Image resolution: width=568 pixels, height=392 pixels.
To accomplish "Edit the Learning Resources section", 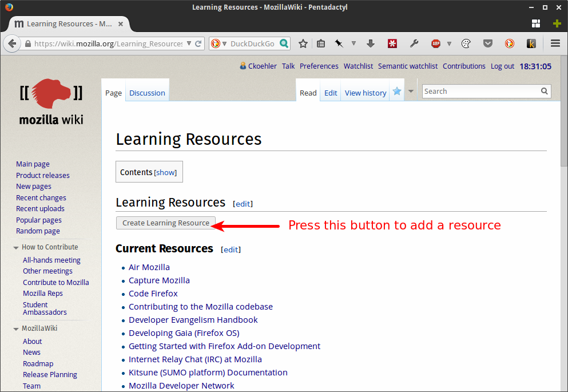I will [x=243, y=204].
